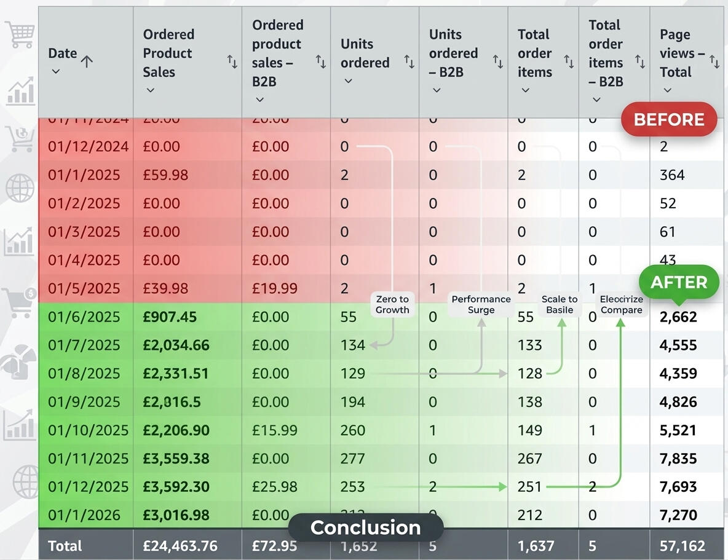This screenshot has width=728, height=560.
Task: Sort the Units ordered B2B column
Action: coord(497,61)
